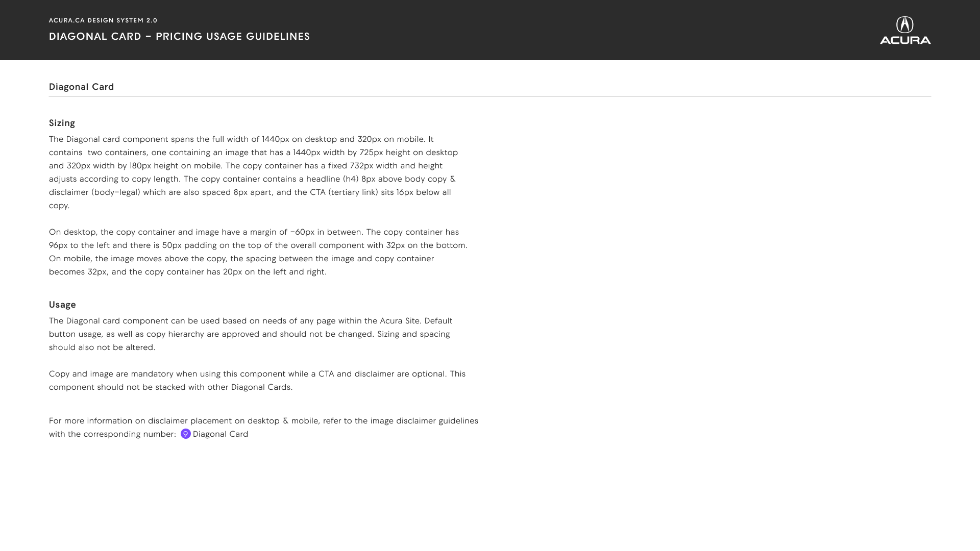Image resolution: width=980 pixels, height=551 pixels.
Task: Open the Diagonal Card reference beside badge
Action: tap(220, 434)
